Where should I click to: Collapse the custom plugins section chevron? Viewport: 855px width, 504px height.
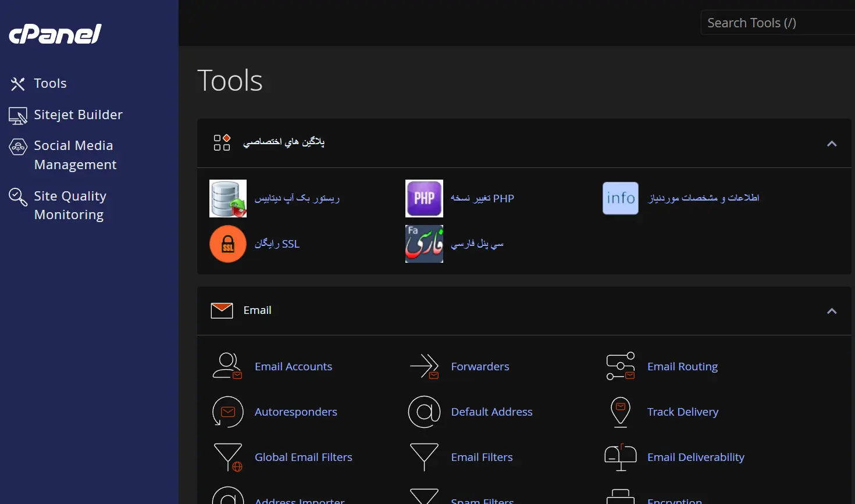click(832, 144)
